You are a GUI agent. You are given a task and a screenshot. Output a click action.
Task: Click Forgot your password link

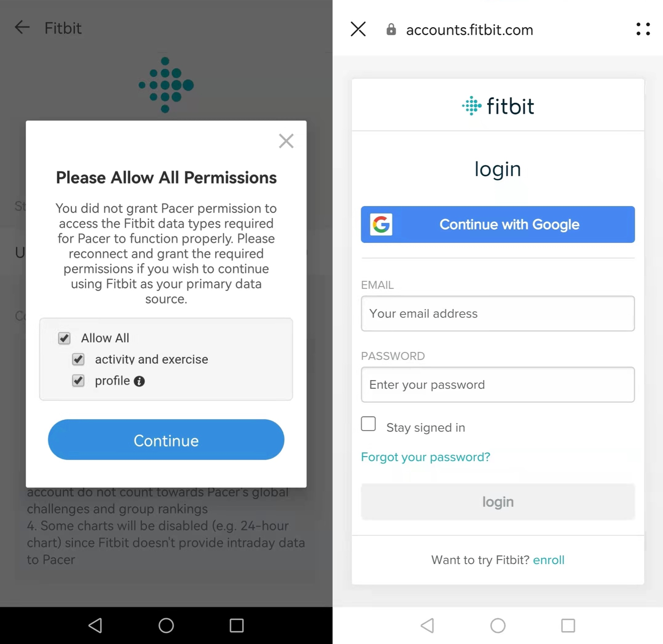pyautogui.click(x=426, y=457)
